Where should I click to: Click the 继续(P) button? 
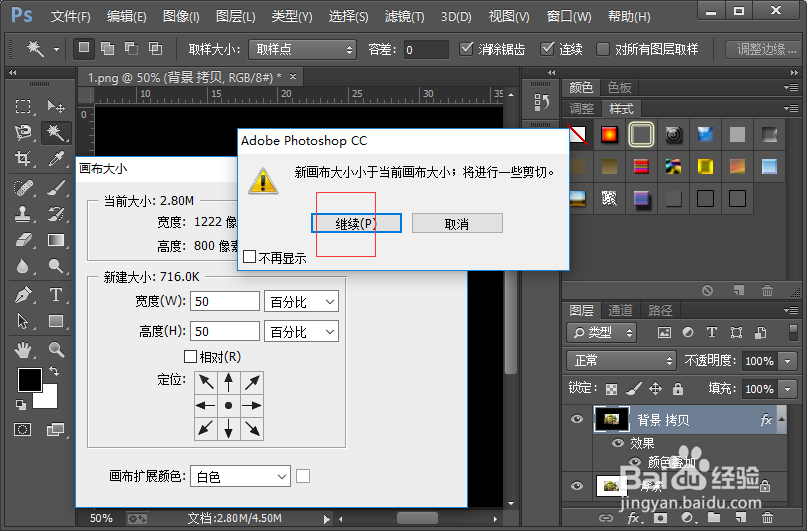pos(356,223)
